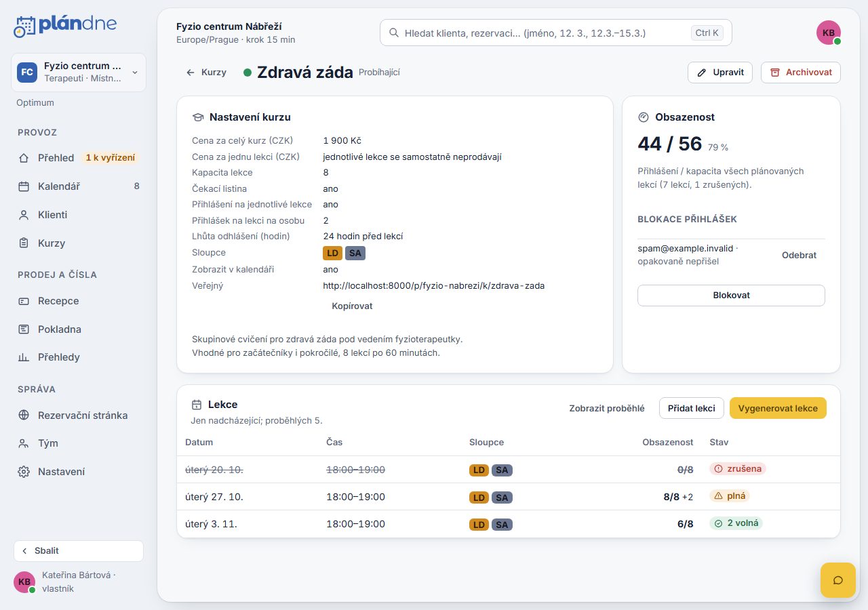Viewport: 868px width, 610px height.
Task: Click the search magnifier icon
Action: click(393, 33)
